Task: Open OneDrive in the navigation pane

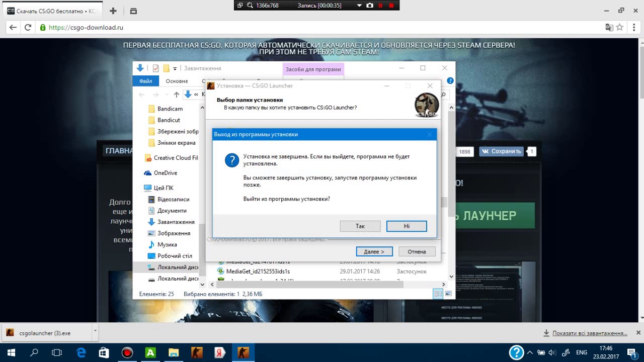Action: click(x=166, y=173)
